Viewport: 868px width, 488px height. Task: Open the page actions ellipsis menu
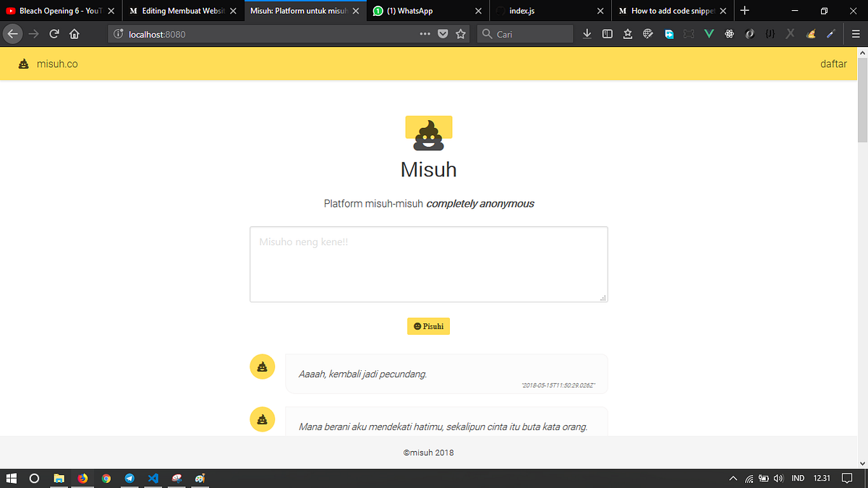[x=425, y=33]
